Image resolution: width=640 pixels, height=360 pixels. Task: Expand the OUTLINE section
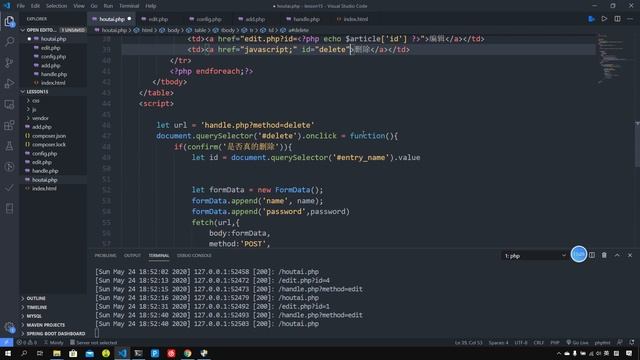pyautogui.click(x=36, y=298)
